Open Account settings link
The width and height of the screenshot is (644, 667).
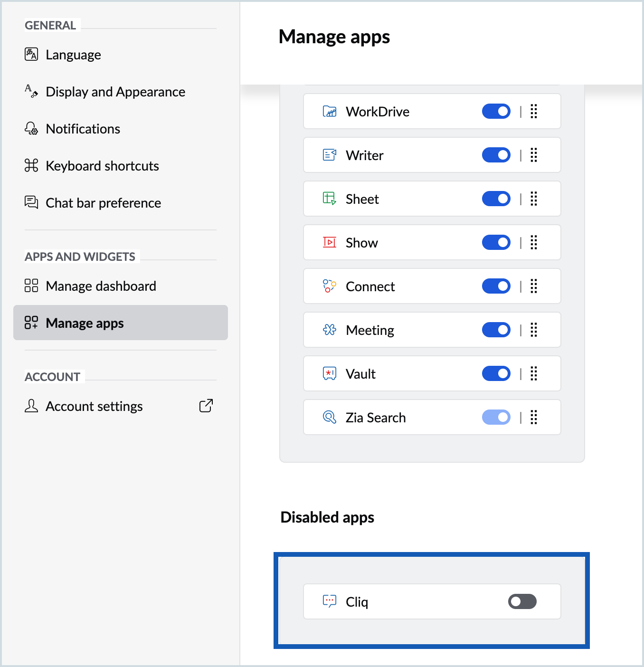[121, 406]
